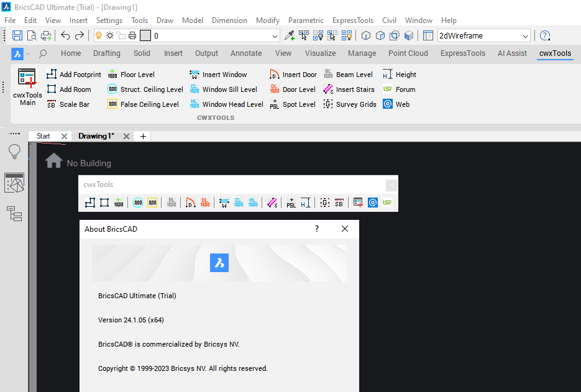Click Spot Level PSL icon in floating toolbar

291,203
